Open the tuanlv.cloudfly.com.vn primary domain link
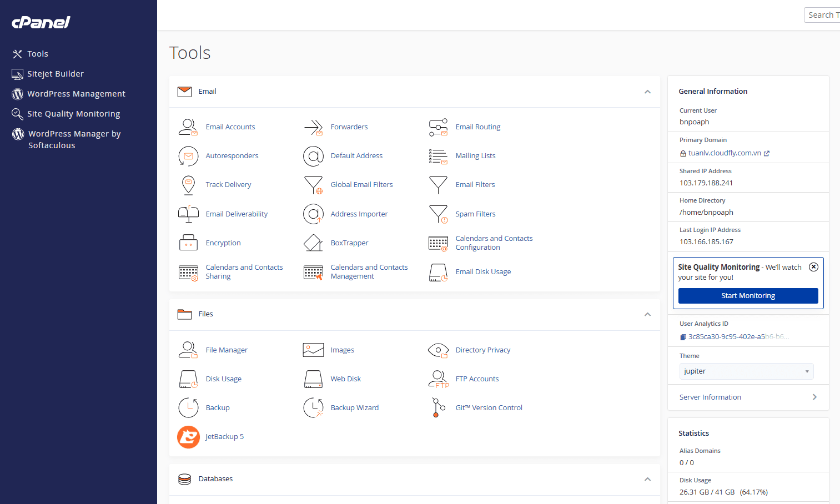Screen dimensions: 840x504 tap(725, 153)
